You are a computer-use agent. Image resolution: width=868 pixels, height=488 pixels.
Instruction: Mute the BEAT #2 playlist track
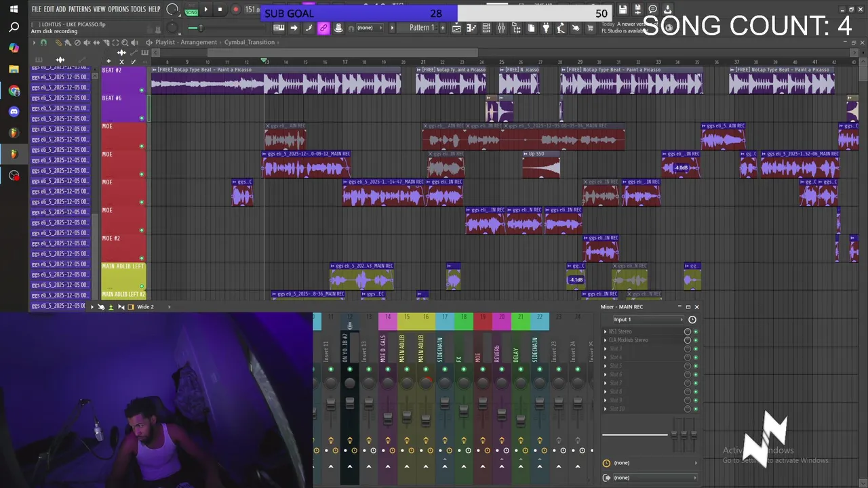point(142,90)
